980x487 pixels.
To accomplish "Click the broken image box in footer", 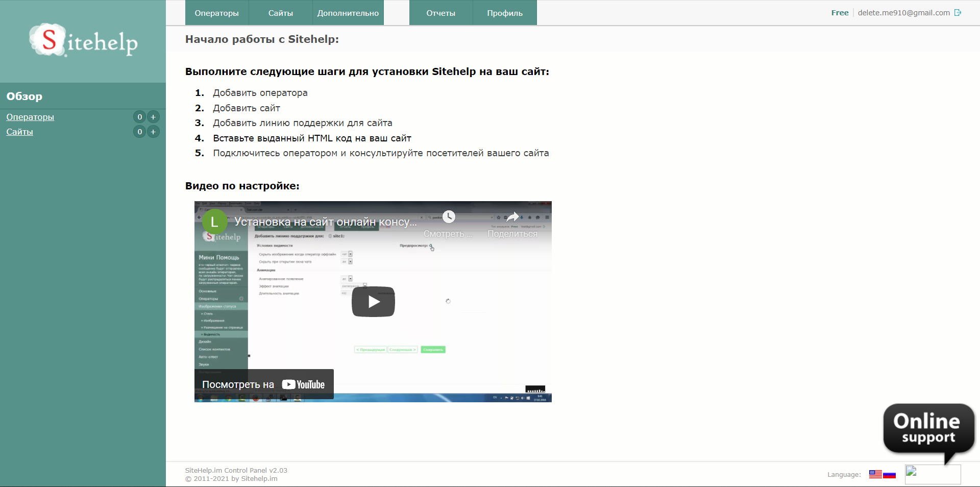I will click(x=933, y=474).
